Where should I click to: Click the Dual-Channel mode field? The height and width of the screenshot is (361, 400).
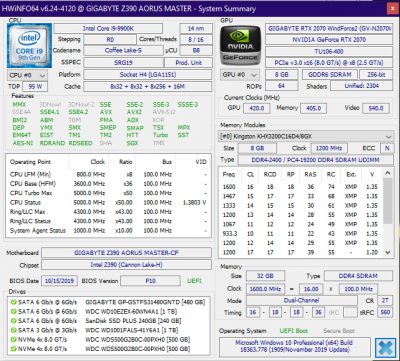(302, 300)
